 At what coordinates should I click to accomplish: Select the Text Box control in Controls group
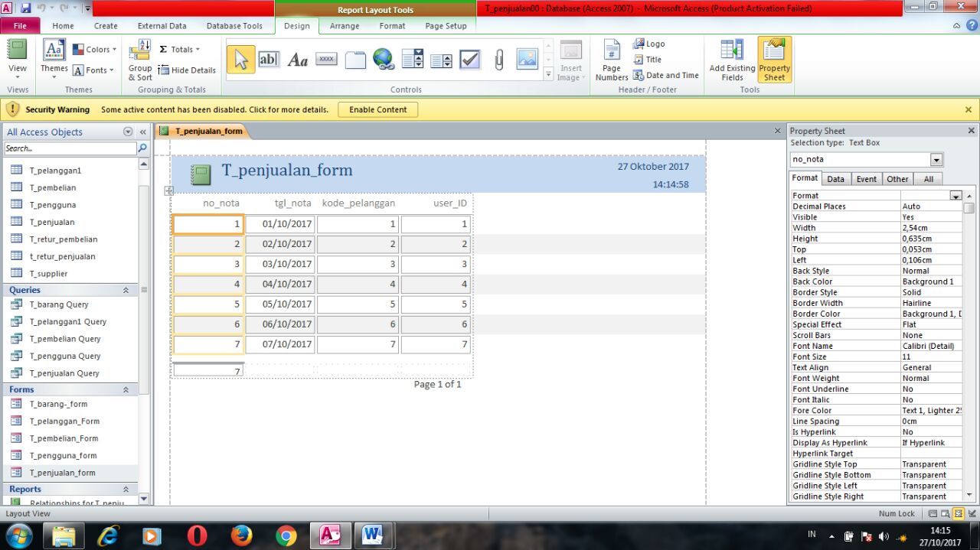[x=269, y=59]
